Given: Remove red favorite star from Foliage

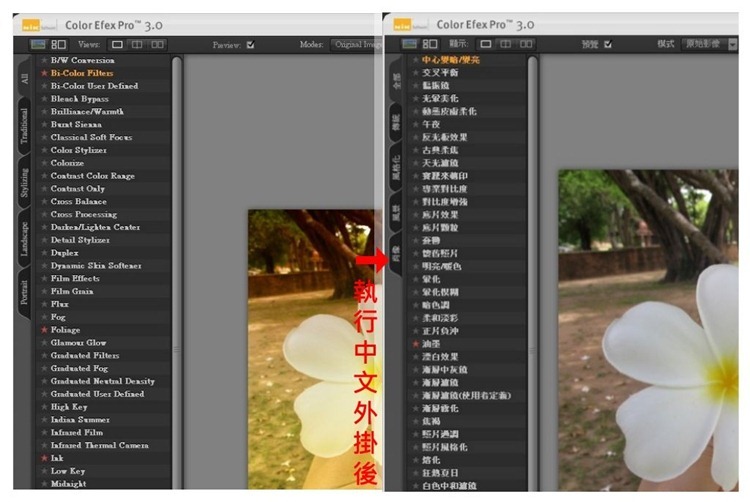Looking at the screenshot, I should [44, 330].
